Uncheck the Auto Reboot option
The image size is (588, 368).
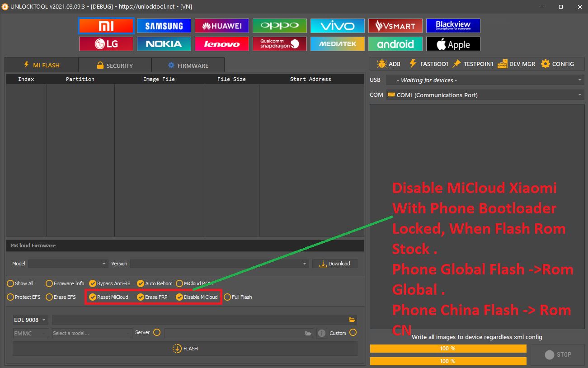pos(155,283)
